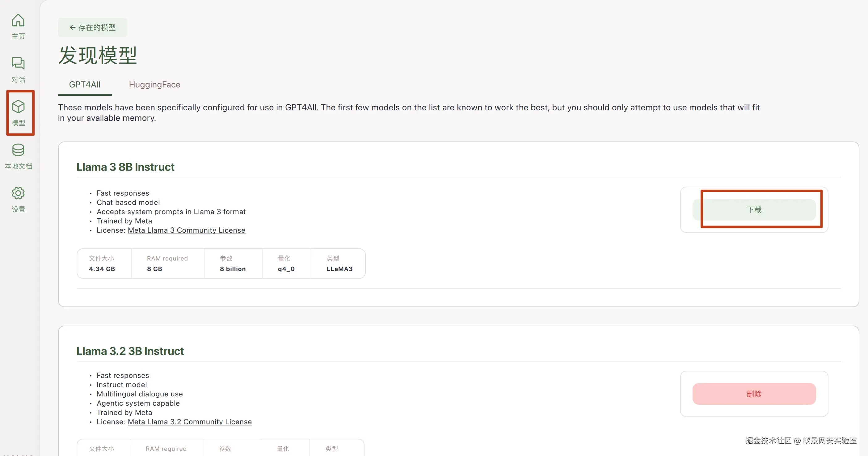Click the 8 billion parameters cell
Screen dimensions: 868x456
(x=233, y=268)
